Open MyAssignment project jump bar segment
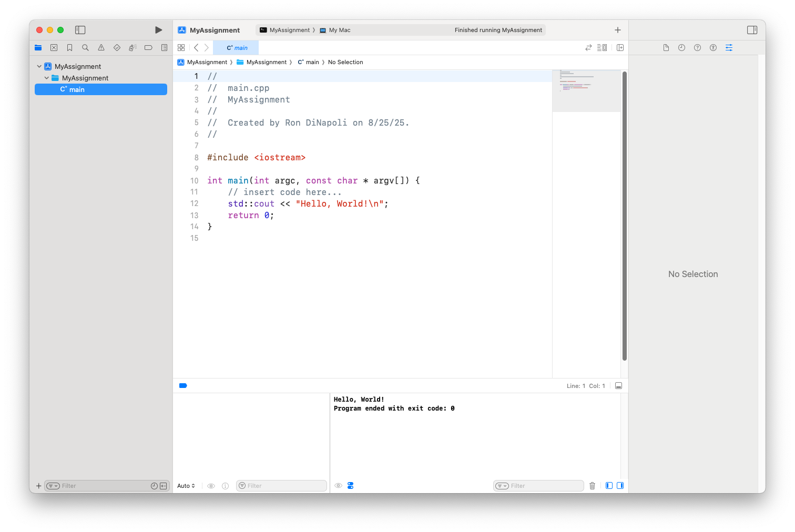The height and width of the screenshot is (532, 795). click(x=202, y=62)
